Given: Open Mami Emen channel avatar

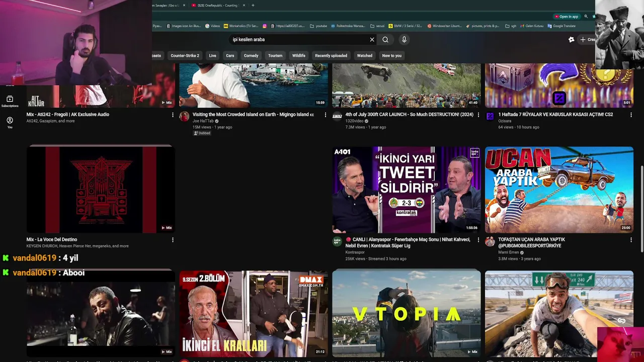Looking at the screenshot, I should [x=490, y=242].
